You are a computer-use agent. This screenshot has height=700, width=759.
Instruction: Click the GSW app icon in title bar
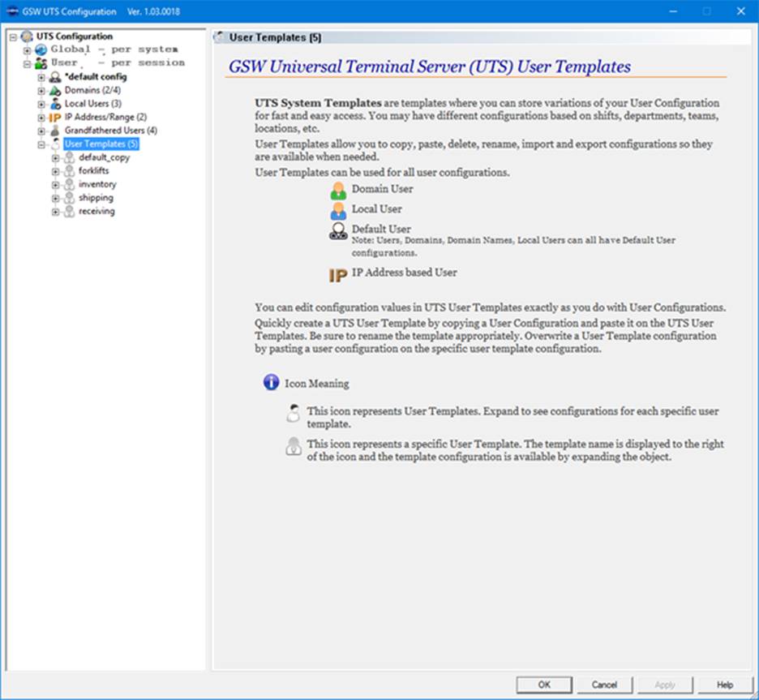pos(12,11)
